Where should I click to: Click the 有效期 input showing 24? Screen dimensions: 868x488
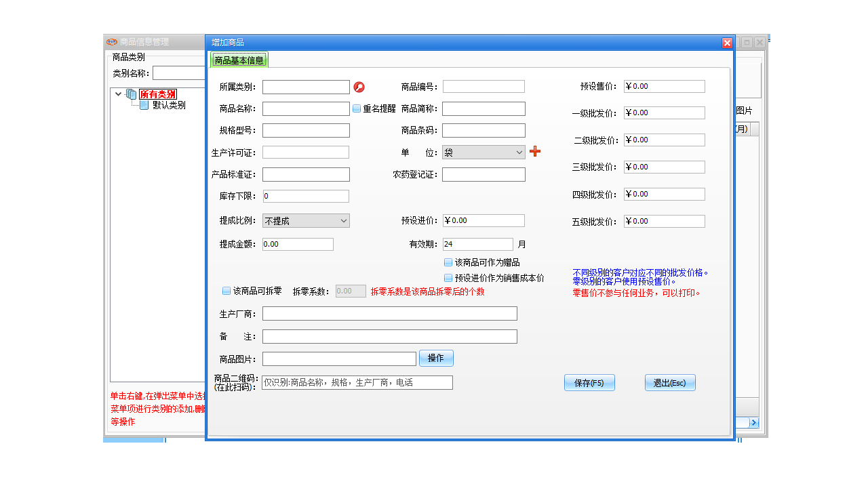(x=477, y=244)
